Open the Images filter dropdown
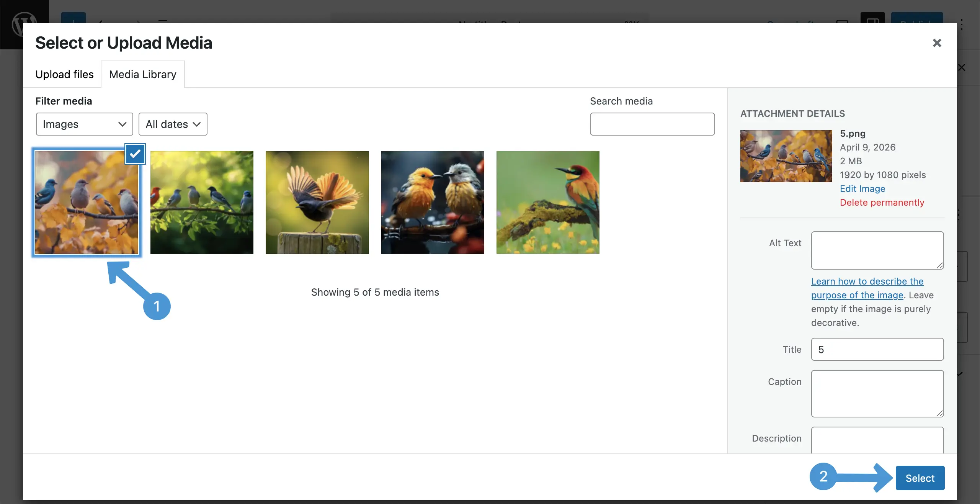The width and height of the screenshot is (980, 504). point(84,124)
